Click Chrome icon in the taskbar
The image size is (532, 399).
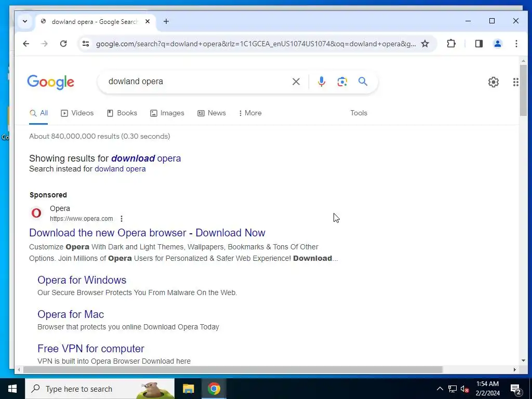(214, 389)
